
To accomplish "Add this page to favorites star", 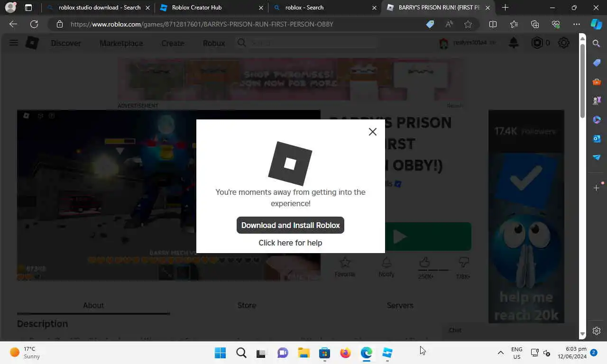I will point(468,24).
